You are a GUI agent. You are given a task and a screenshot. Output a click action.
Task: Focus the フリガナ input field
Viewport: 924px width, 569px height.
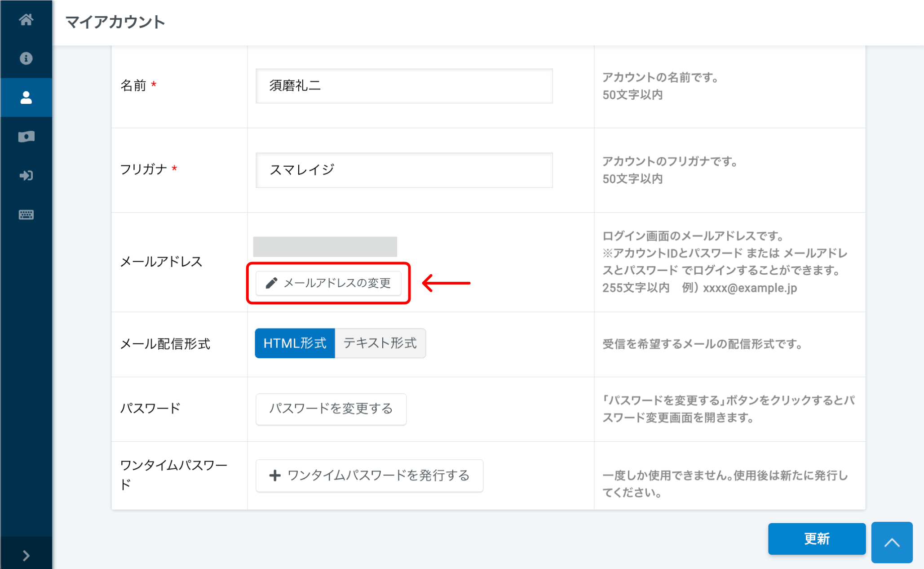click(x=404, y=170)
